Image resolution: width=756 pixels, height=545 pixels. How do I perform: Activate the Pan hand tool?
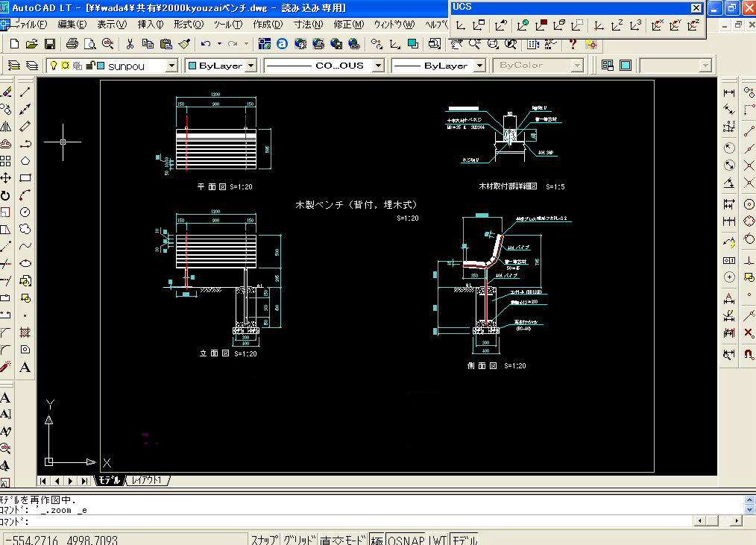click(x=456, y=45)
